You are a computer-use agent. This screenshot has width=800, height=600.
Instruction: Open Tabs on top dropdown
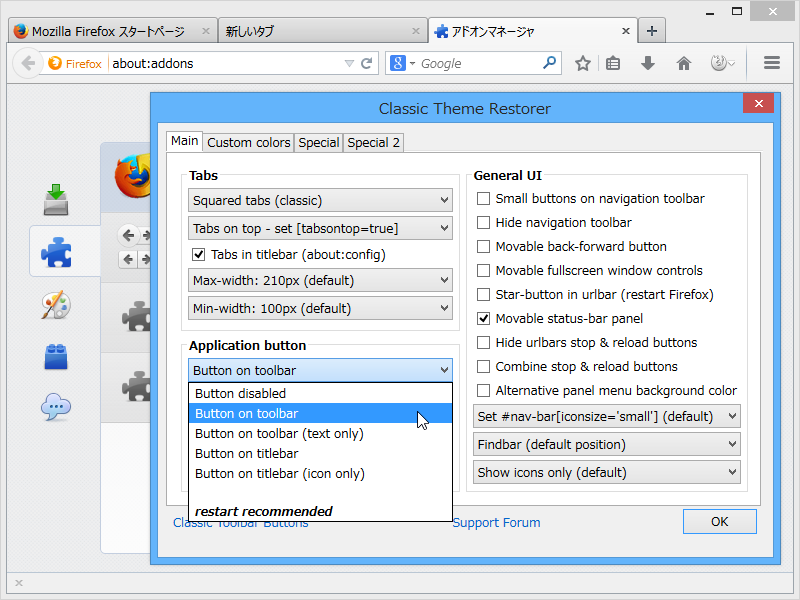click(x=320, y=228)
